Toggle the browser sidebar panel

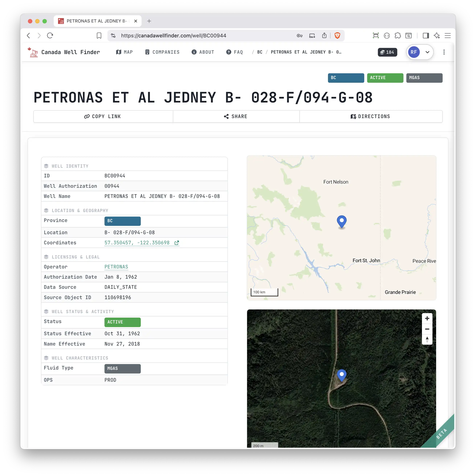point(426,36)
